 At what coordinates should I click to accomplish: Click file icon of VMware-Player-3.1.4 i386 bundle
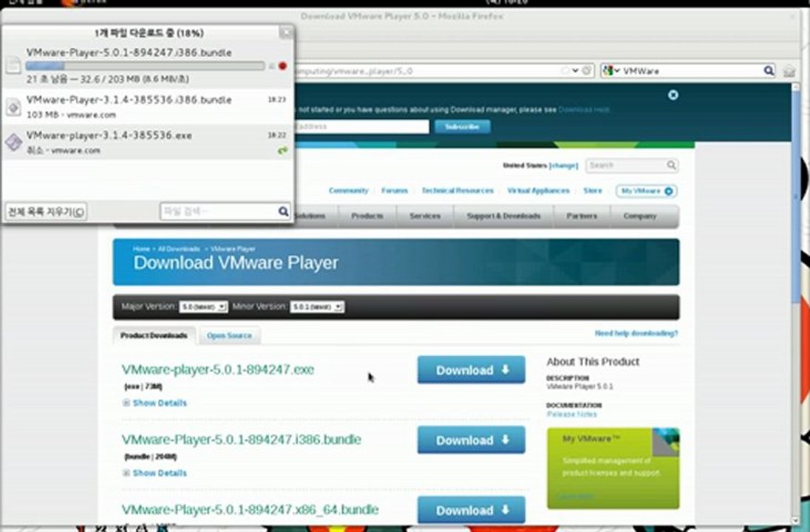pyautogui.click(x=13, y=107)
